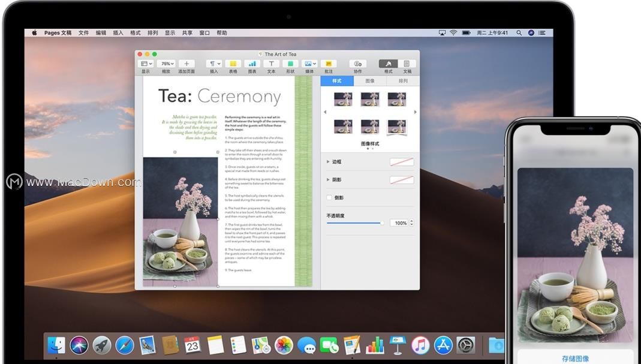
Task: Click the 图表 chart icon
Action: click(x=252, y=64)
